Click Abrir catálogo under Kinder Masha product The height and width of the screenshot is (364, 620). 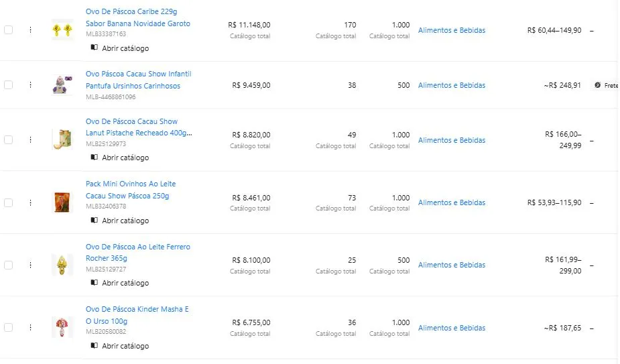[125, 346]
